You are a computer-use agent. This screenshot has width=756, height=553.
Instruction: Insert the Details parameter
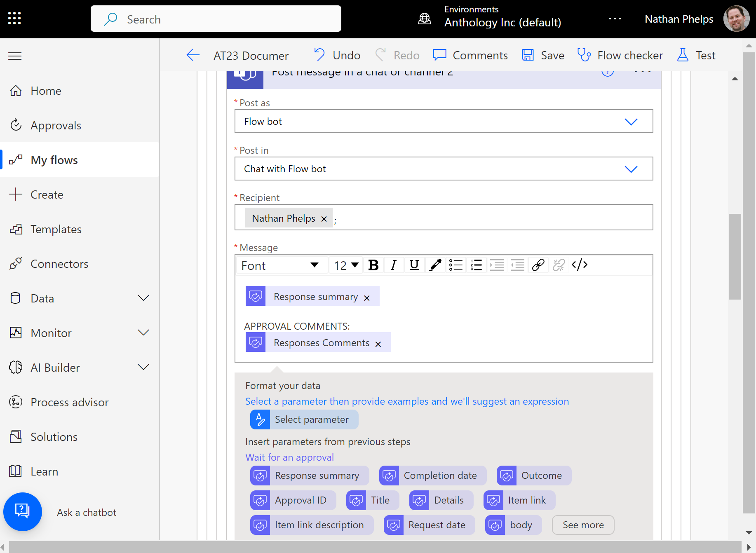pyautogui.click(x=441, y=500)
